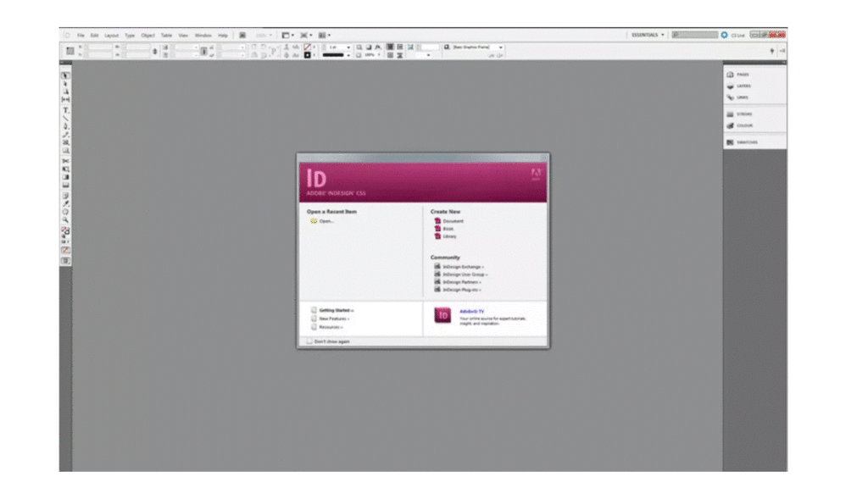Image resolution: width=868 pixels, height=488 pixels.
Task: Click the search field in application bar
Action: point(695,35)
